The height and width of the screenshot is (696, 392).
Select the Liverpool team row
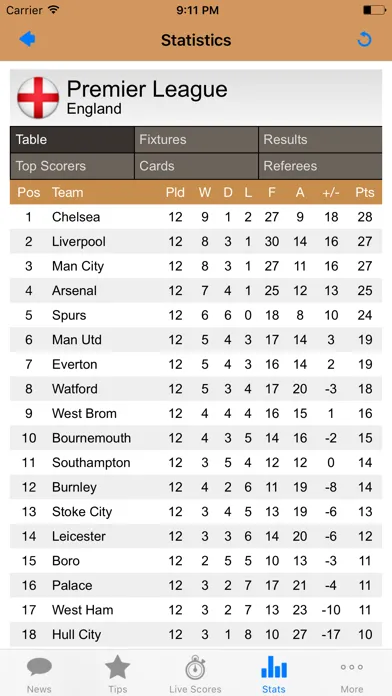196,241
